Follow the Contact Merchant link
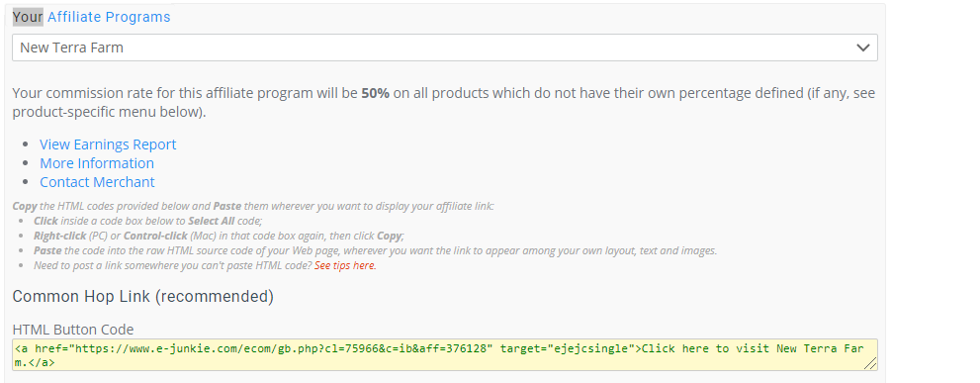Image resolution: width=980 pixels, height=383 pixels. [98, 182]
